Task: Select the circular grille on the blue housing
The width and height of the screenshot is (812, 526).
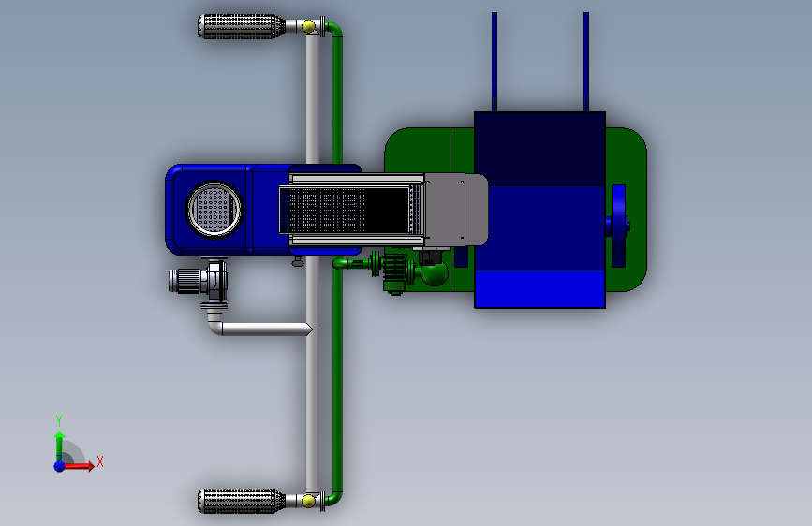Action: [214, 210]
